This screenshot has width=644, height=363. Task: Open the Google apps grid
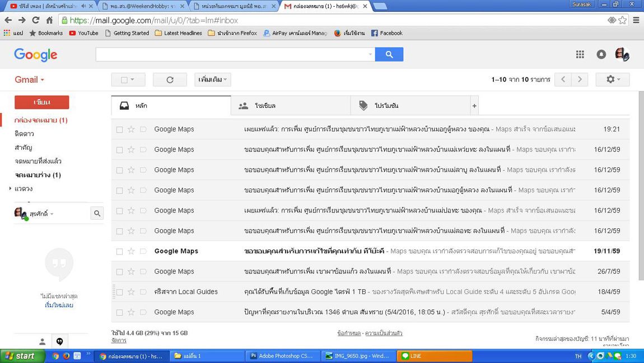(580, 54)
